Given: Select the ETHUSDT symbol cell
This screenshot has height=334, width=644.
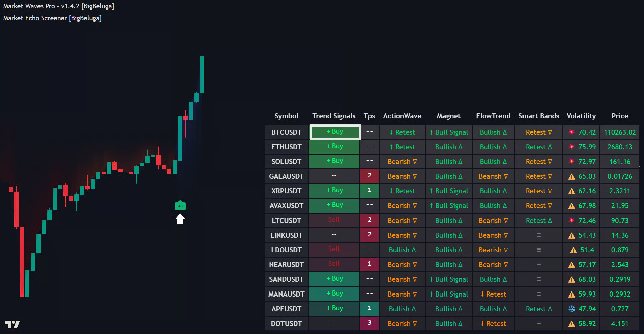Looking at the screenshot, I should 286,147.
